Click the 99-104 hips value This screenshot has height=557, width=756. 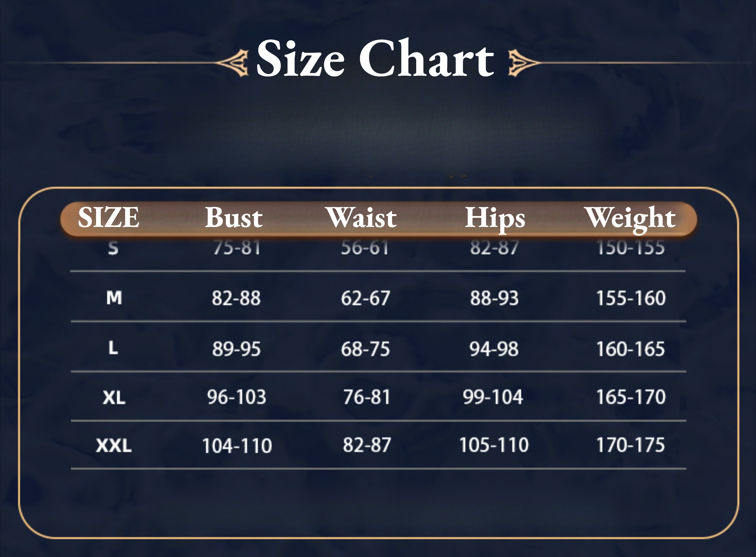tap(493, 397)
